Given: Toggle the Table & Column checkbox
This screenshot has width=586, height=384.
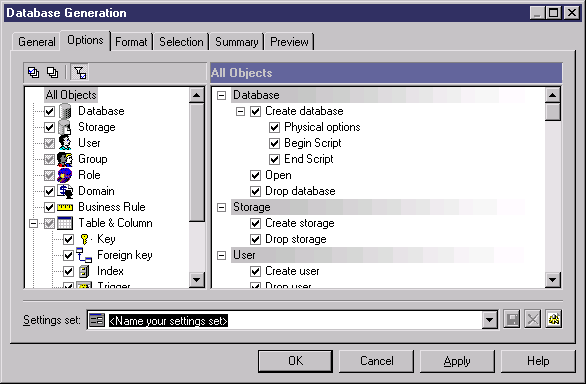Looking at the screenshot, I should coord(49,224).
